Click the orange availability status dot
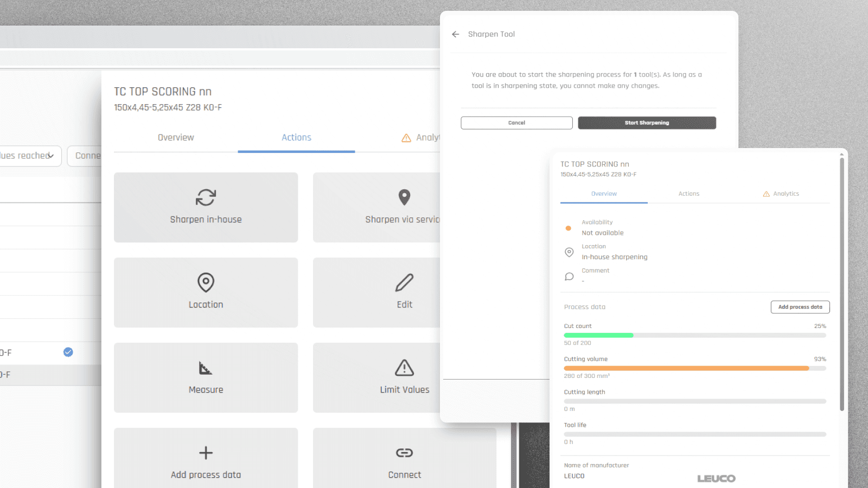Screen dimensions: 868x488 coord(568,228)
